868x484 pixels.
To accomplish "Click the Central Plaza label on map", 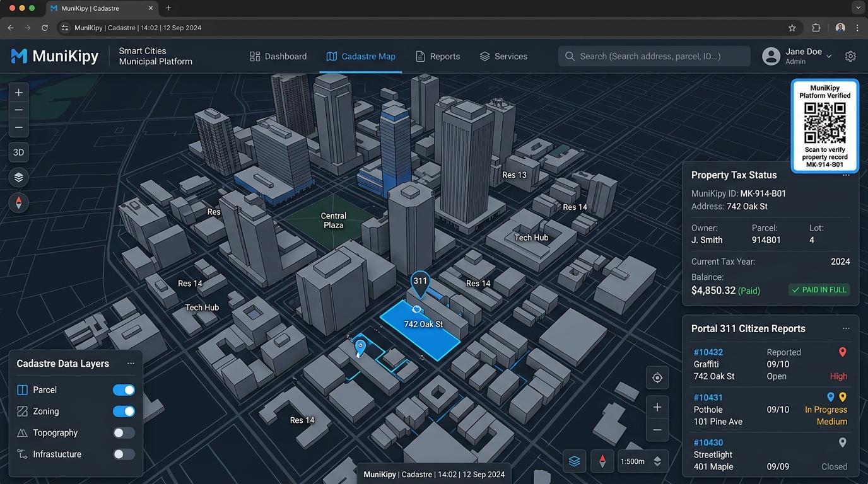I will tap(334, 221).
